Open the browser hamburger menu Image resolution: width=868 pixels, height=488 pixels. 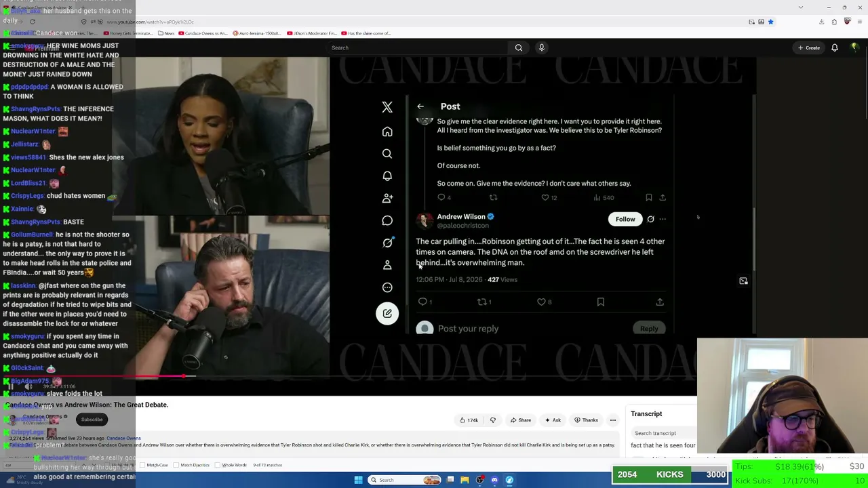(860, 22)
